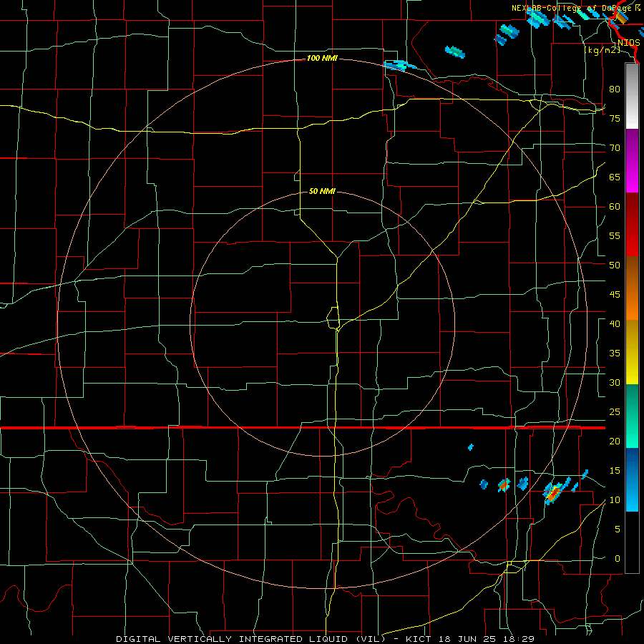Click the red-core storm cell in the southeast
This screenshot has height=644, width=644.
point(554,492)
